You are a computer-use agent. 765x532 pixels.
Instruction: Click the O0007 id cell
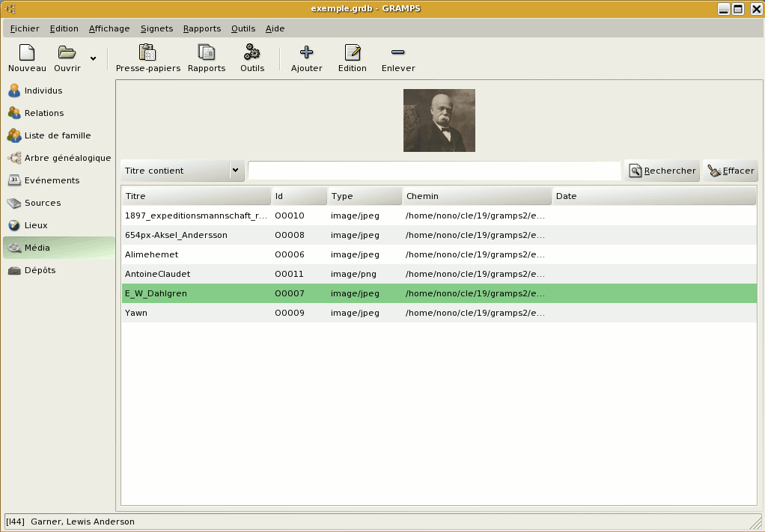coord(290,293)
